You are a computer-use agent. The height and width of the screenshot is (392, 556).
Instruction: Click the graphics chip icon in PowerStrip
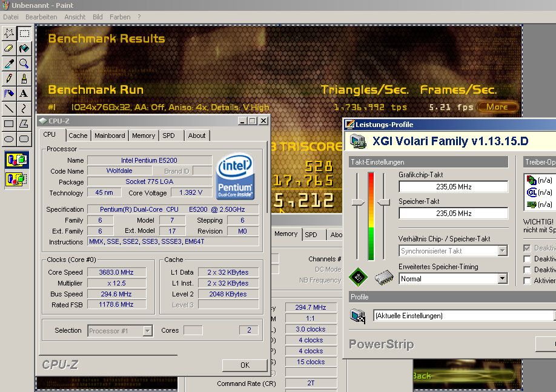(358, 277)
